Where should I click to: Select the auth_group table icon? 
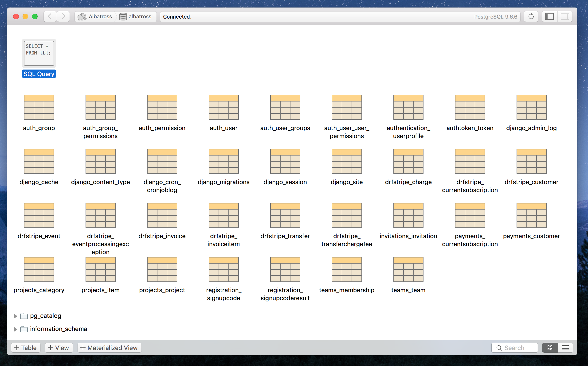tap(39, 107)
